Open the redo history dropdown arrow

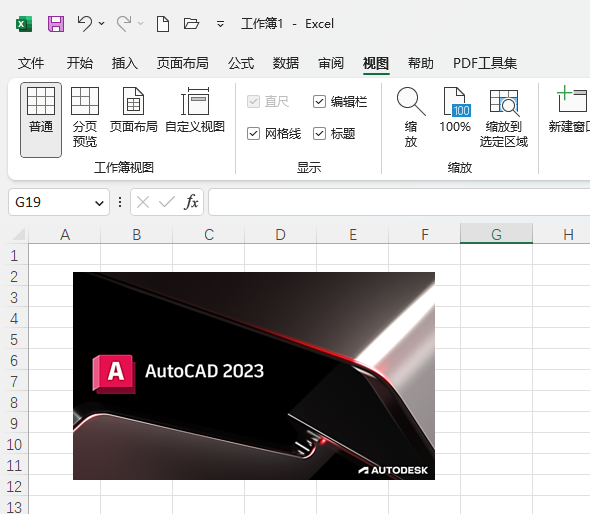click(x=141, y=24)
